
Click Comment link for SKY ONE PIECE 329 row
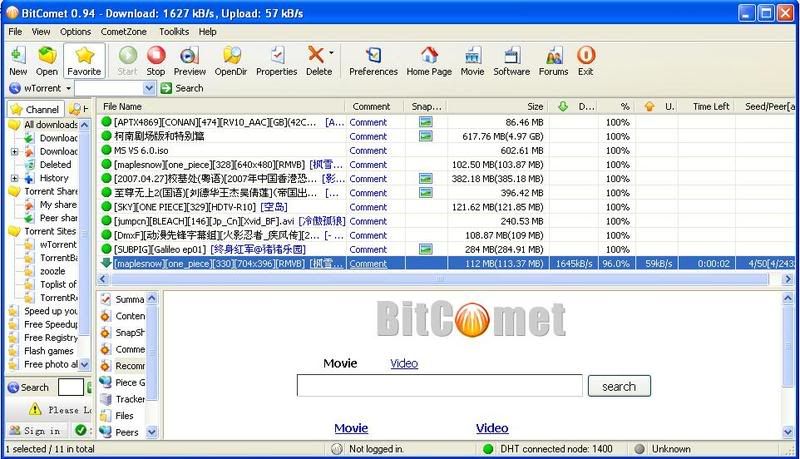coord(368,207)
